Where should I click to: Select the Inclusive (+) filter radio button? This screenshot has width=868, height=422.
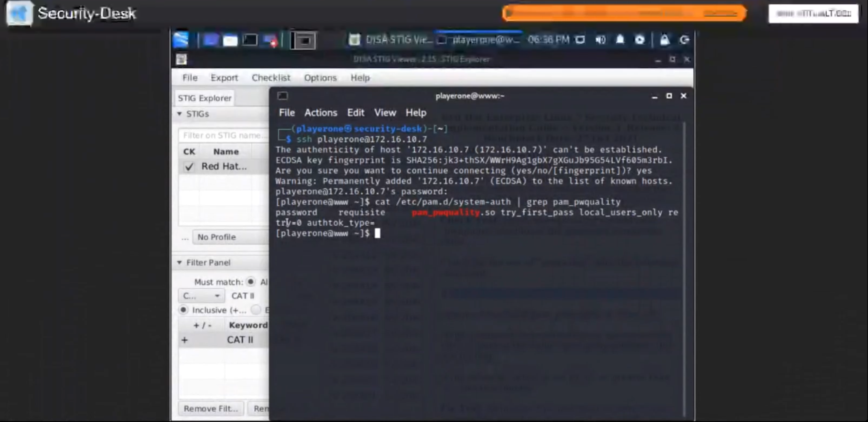183,310
